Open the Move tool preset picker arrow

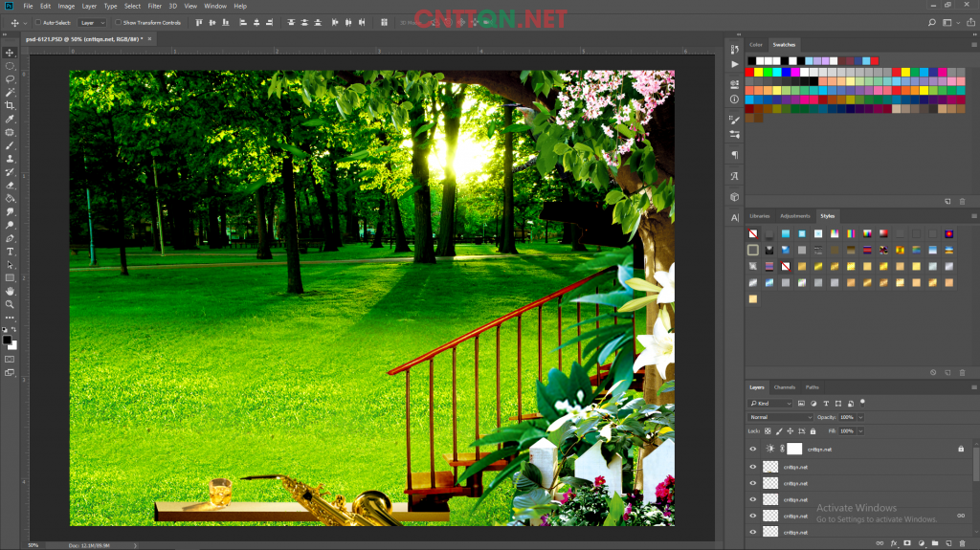tap(25, 23)
